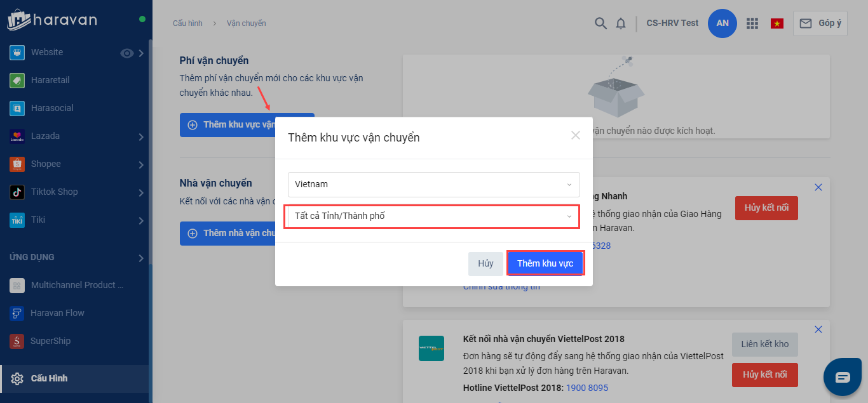Viewport: 868px width, 403px height.
Task: Close the Thêm khu vực vận chuyển dialog
Action: [576, 135]
